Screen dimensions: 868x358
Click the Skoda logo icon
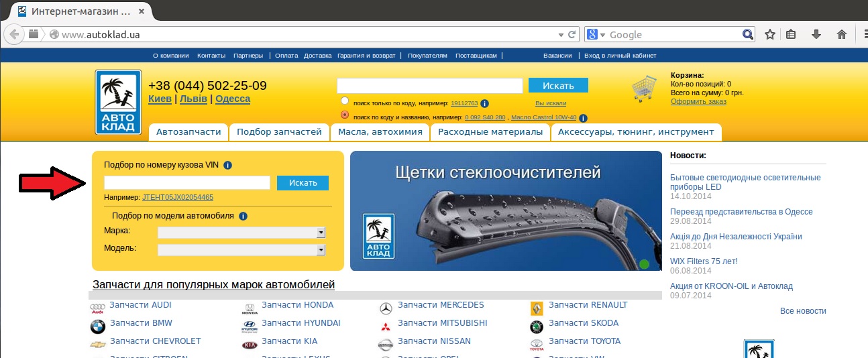coord(537,327)
